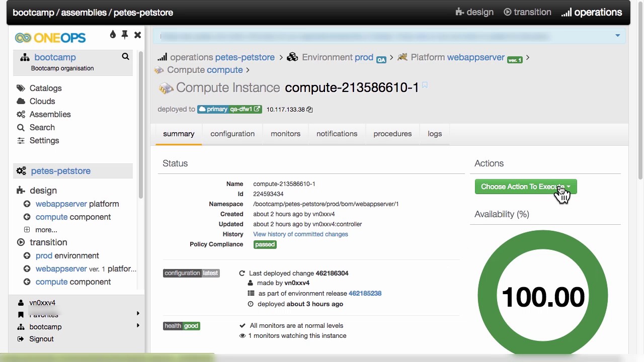Click the water drop theme icon
The width and height of the screenshot is (644, 362).
pyautogui.click(x=113, y=35)
